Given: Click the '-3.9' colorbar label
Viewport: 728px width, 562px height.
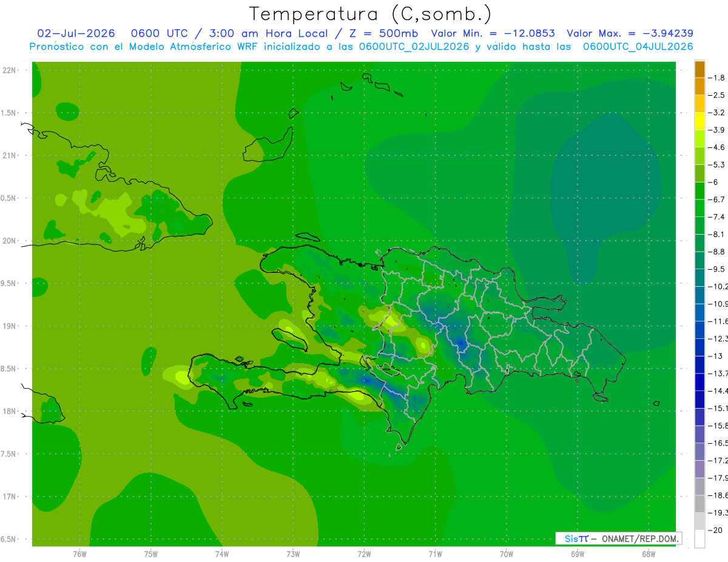Looking at the screenshot, I should [717, 130].
